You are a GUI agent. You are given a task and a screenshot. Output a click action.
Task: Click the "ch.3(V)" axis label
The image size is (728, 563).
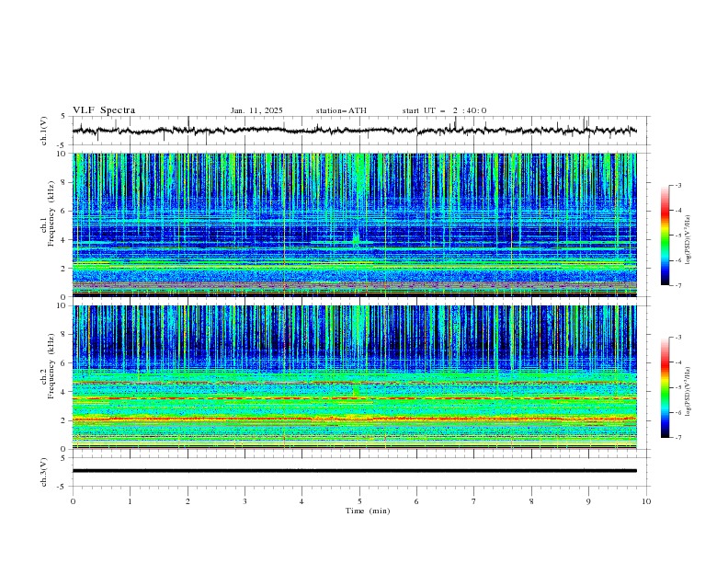[x=44, y=472]
